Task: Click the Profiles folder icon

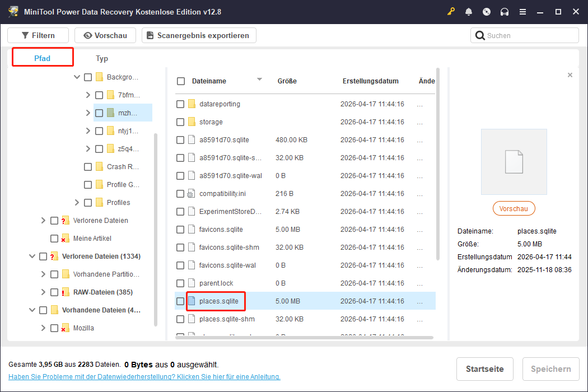Action: [x=99, y=203]
